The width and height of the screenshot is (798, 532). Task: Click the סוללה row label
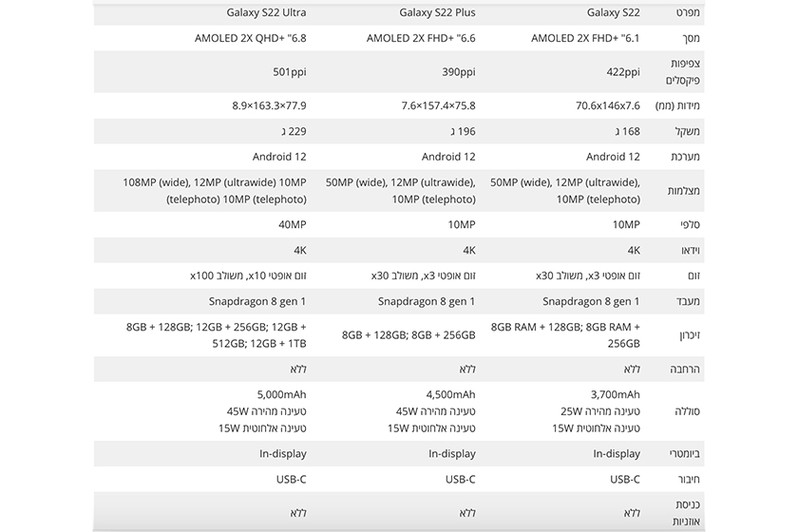click(687, 411)
